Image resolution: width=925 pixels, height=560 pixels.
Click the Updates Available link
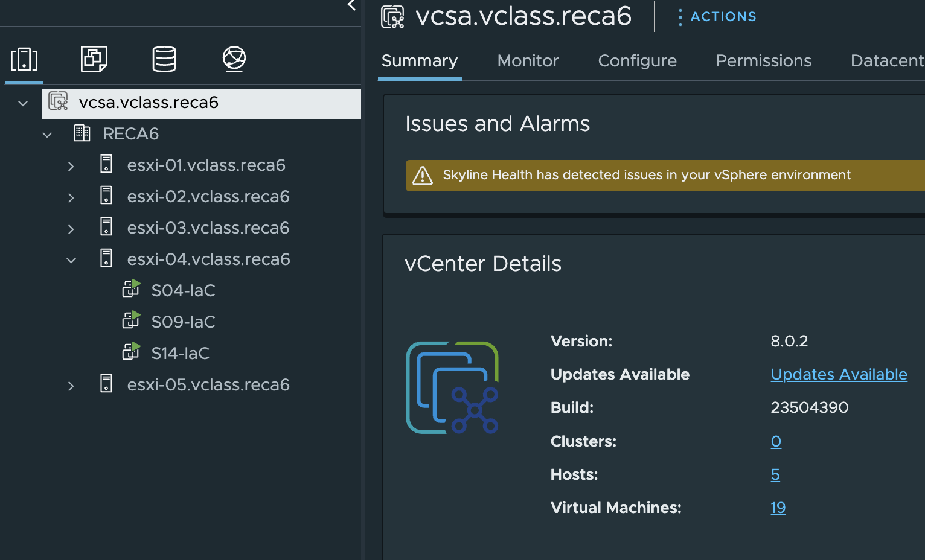[839, 374]
